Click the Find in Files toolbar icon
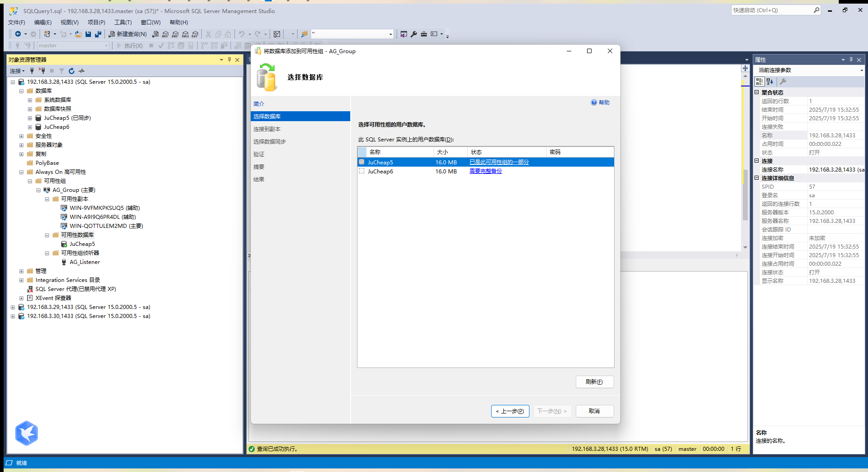 pos(304,34)
